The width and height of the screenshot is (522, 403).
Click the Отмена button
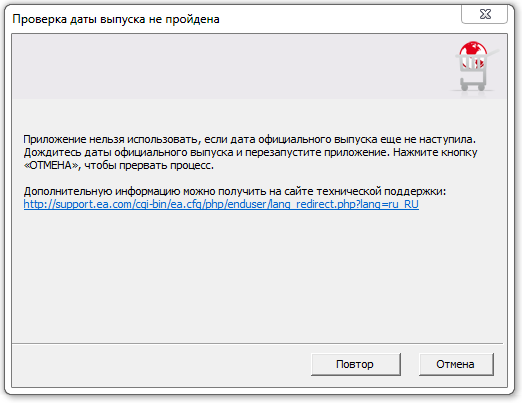456,364
